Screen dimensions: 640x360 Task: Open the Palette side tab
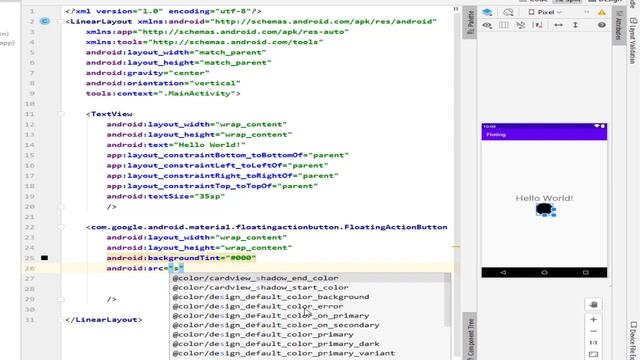[470, 22]
